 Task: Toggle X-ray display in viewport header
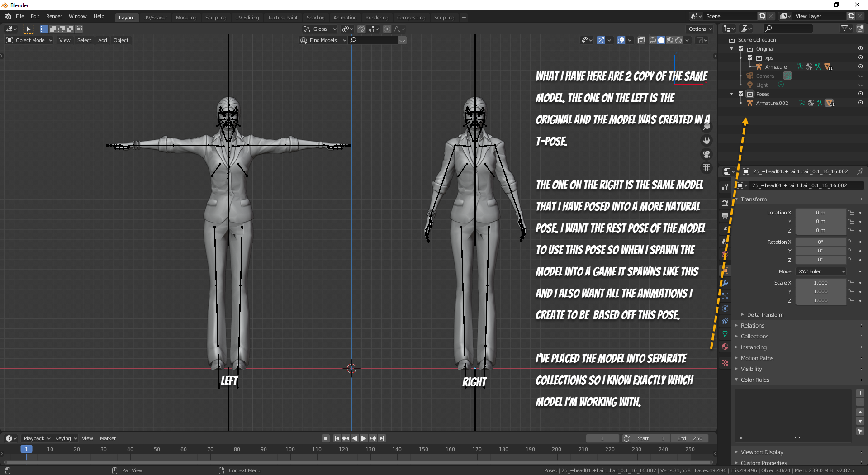pyautogui.click(x=641, y=40)
